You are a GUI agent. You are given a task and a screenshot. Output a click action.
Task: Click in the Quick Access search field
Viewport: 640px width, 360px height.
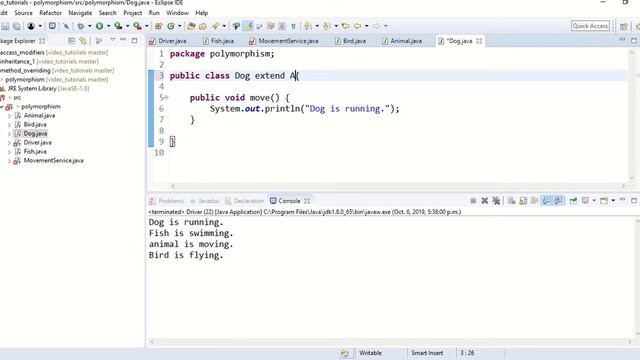590,26
